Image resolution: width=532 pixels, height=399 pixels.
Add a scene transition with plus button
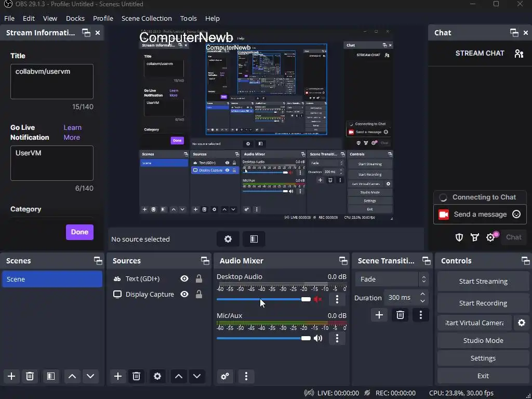tap(379, 315)
